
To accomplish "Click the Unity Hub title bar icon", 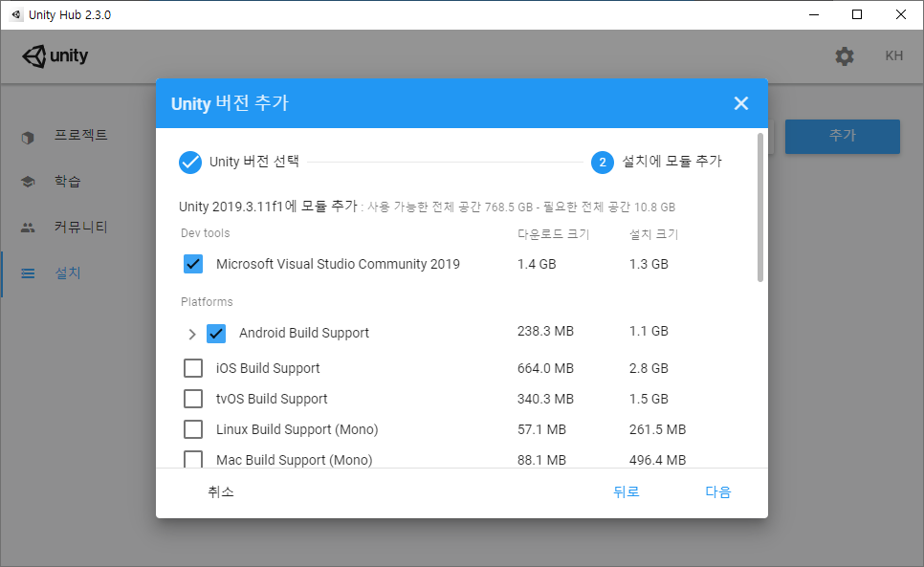I will click(16, 14).
